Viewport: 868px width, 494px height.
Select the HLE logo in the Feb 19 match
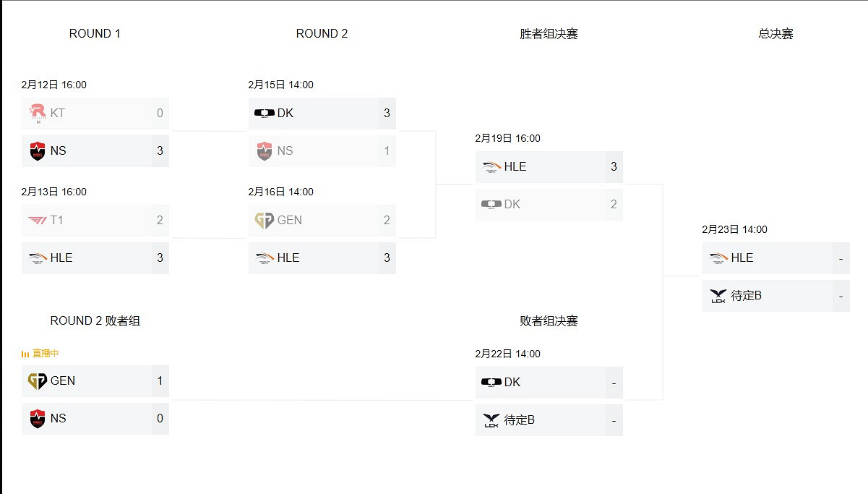pyautogui.click(x=491, y=167)
